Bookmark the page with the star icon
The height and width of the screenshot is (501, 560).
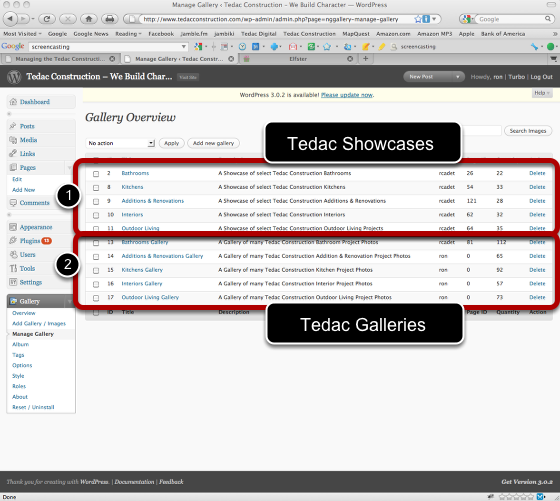point(418,19)
